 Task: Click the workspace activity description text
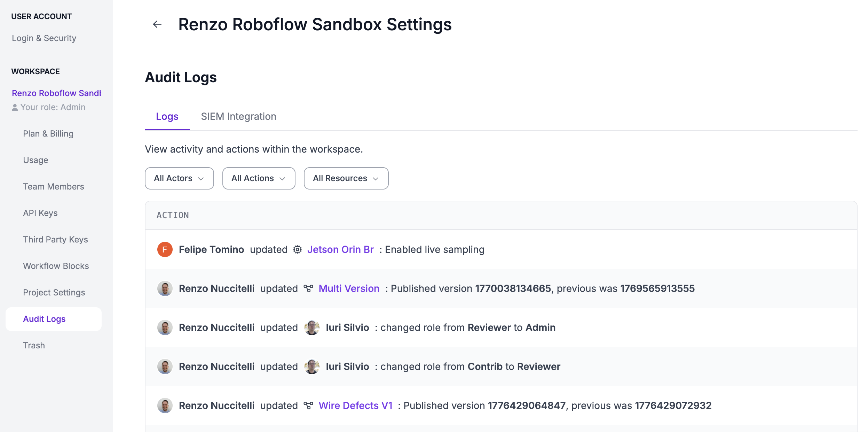(254, 149)
